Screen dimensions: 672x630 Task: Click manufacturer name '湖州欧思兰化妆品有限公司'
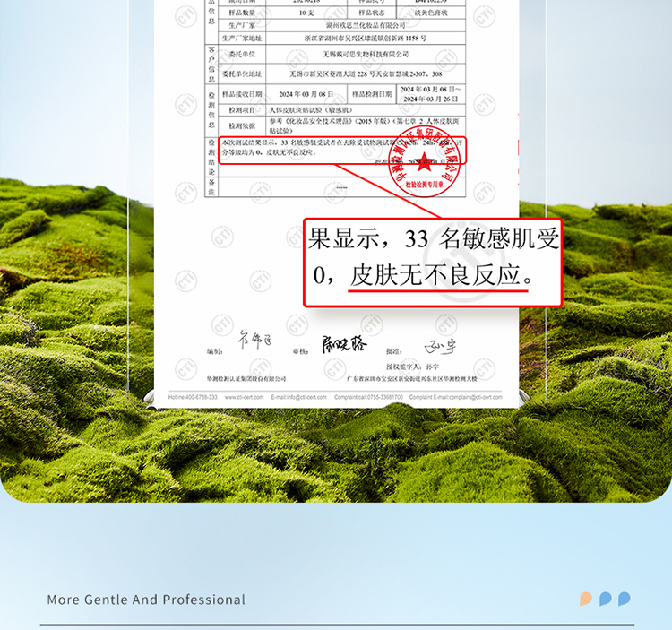(366, 25)
